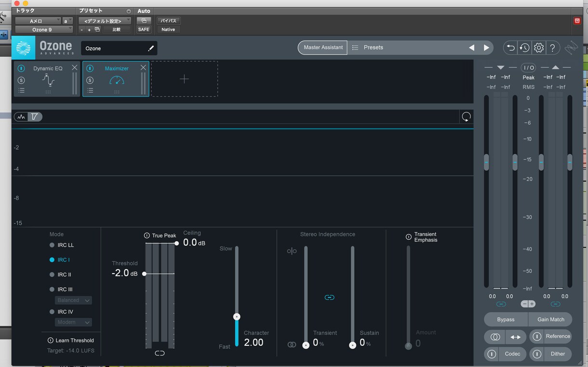588x367 pixels.
Task: Click the stereo independence link icon
Action: coord(329,298)
